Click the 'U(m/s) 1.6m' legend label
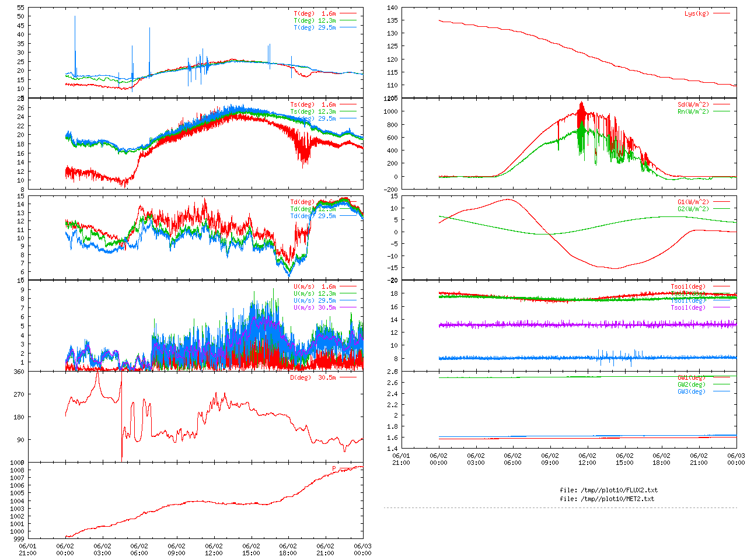Screen dimensions: 747x560 tap(315, 287)
